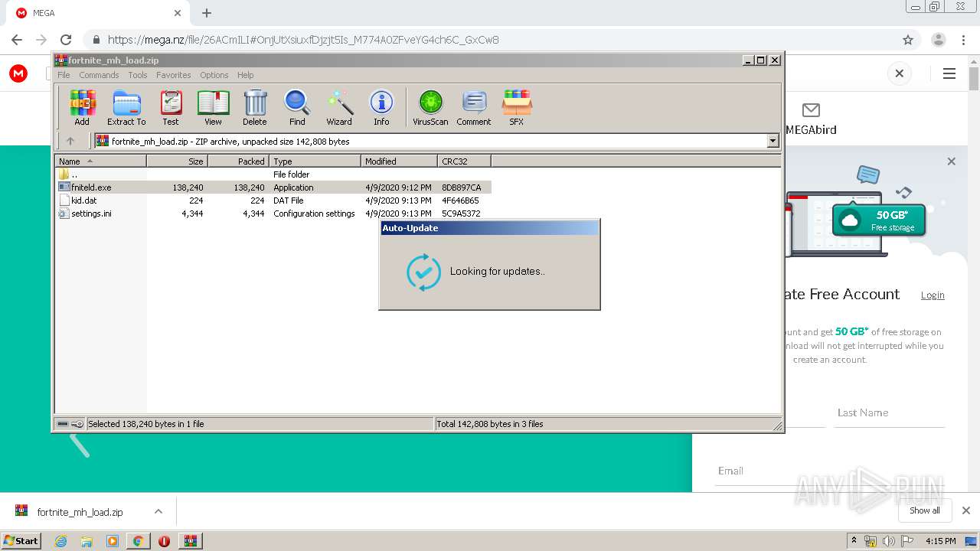
Task: Click the taskbar clock 4:15 PM
Action: 940,541
